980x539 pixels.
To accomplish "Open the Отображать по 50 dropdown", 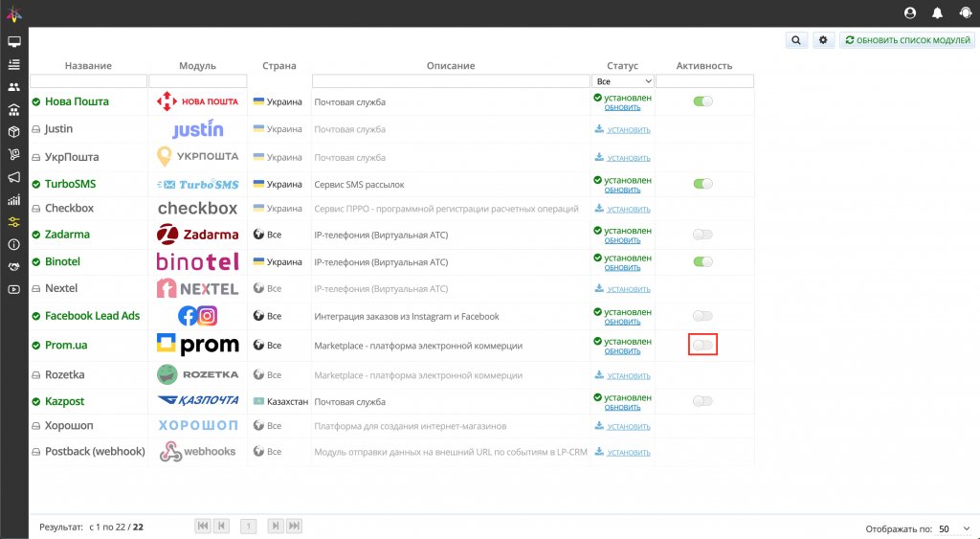I will pyautogui.click(x=954, y=529).
